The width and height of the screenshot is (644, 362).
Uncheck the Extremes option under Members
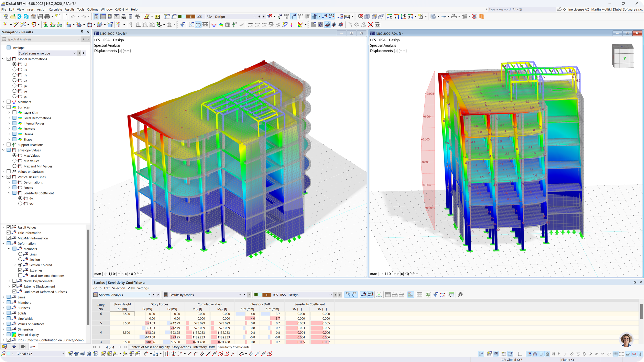21,270
